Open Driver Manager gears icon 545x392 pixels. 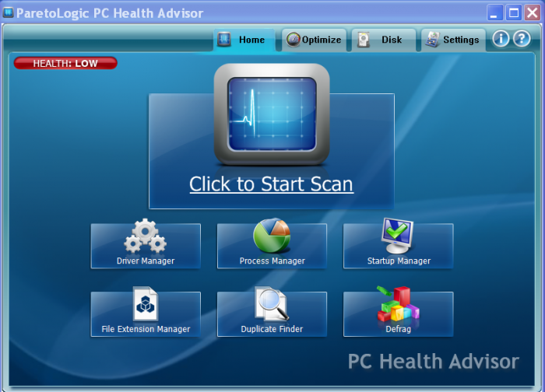click(x=146, y=236)
